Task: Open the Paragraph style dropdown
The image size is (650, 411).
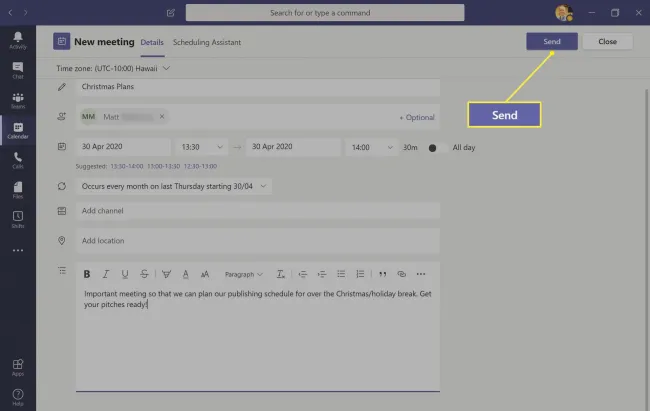Action: tap(243, 274)
